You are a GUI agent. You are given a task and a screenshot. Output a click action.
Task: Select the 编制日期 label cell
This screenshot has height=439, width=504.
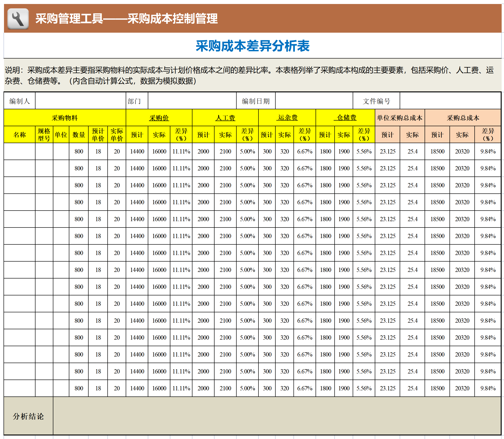(x=256, y=101)
